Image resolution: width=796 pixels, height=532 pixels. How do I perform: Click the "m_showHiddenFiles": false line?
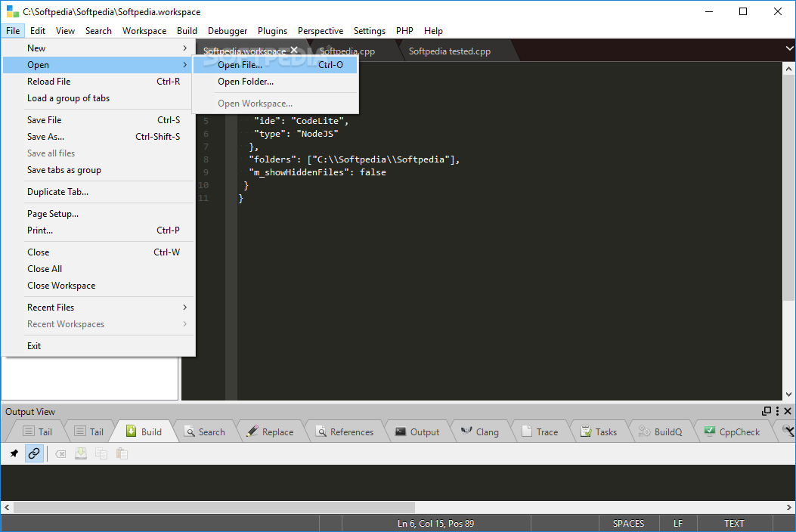(x=317, y=172)
